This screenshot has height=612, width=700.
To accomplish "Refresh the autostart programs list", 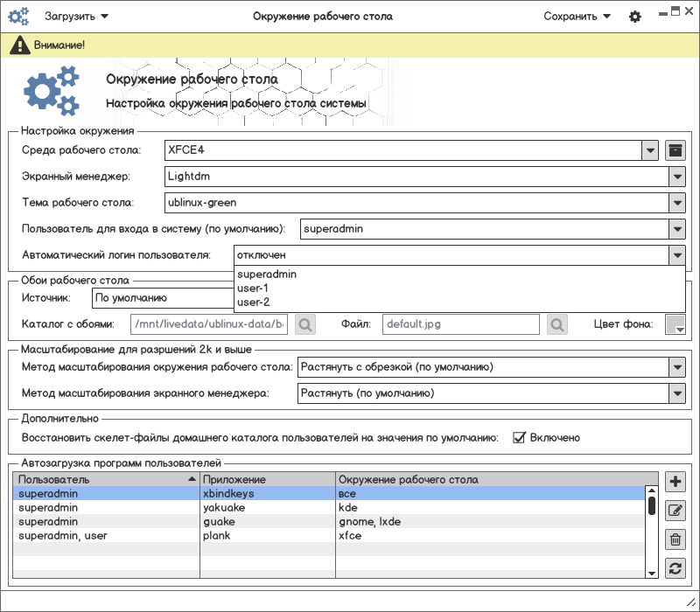I will pos(675,568).
